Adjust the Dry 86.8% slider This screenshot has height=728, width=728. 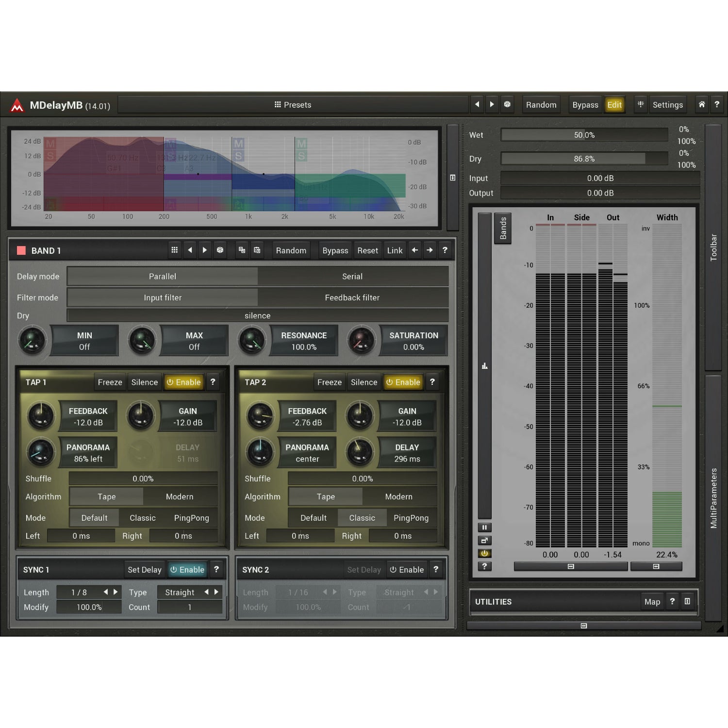(584, 159)
